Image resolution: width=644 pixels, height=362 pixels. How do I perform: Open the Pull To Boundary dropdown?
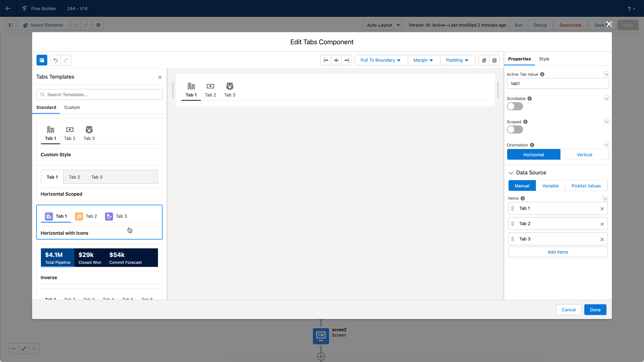381,60
